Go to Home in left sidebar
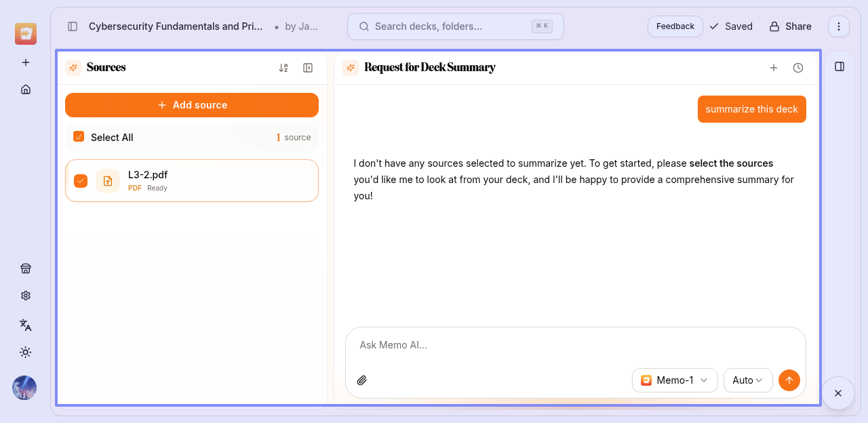 26,89
